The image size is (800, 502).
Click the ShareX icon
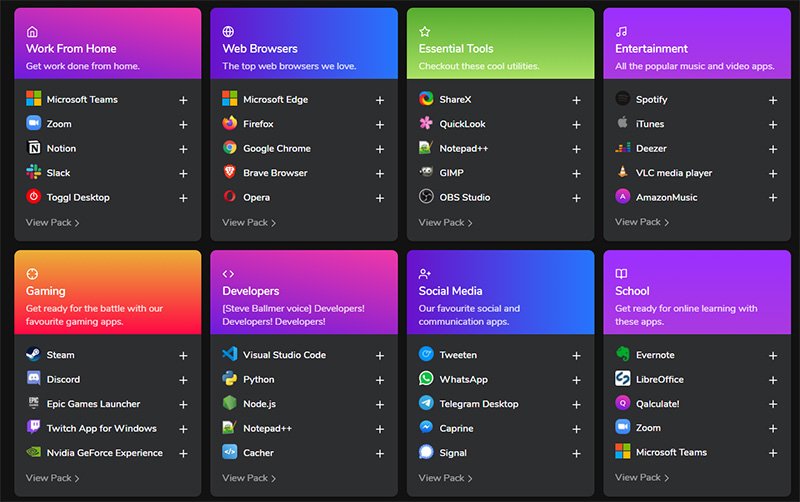[x=426, y=98]
